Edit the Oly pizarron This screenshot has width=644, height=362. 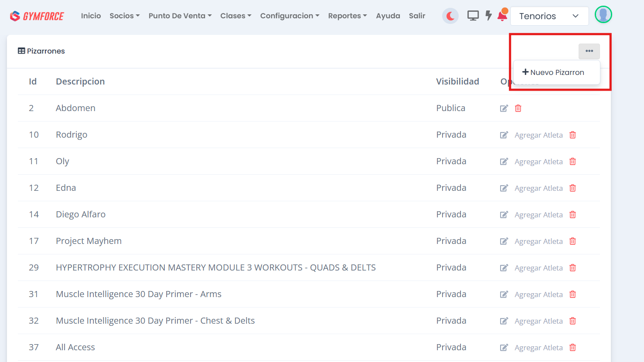(x=504, y=162)
